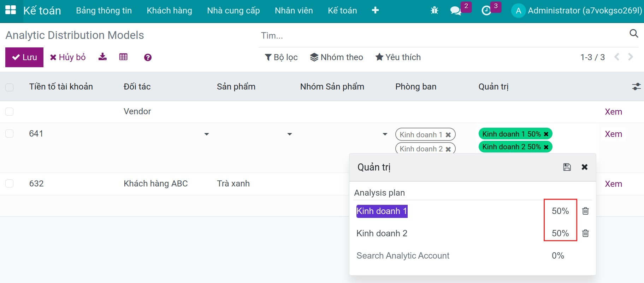Remove green Kinh doanh 1 50% tag
The height and width of the screenshot is (283, 644).
(x=546, y=134)
